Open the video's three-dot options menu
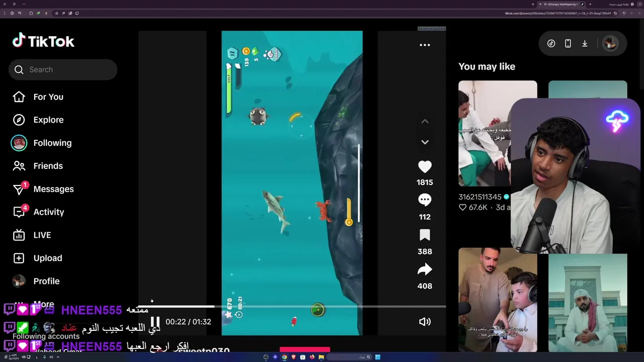The height and width of the screenshot is (362, 644). pyautogui.click(x=425, y=45)
